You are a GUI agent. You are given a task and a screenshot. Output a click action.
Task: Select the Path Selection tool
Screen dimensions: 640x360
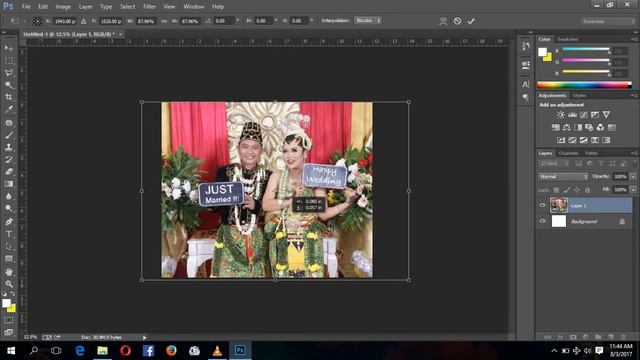coord(9,246)
